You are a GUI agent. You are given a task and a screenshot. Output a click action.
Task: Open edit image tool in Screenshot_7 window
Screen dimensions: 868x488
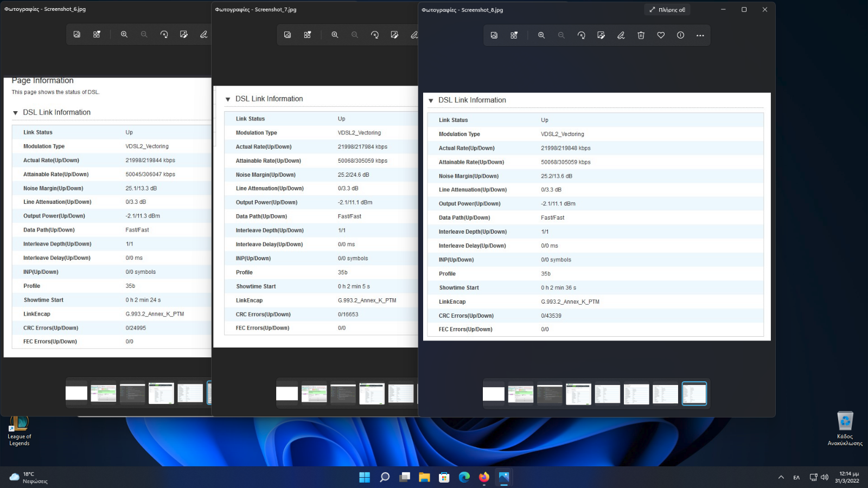tap(394, 35)
